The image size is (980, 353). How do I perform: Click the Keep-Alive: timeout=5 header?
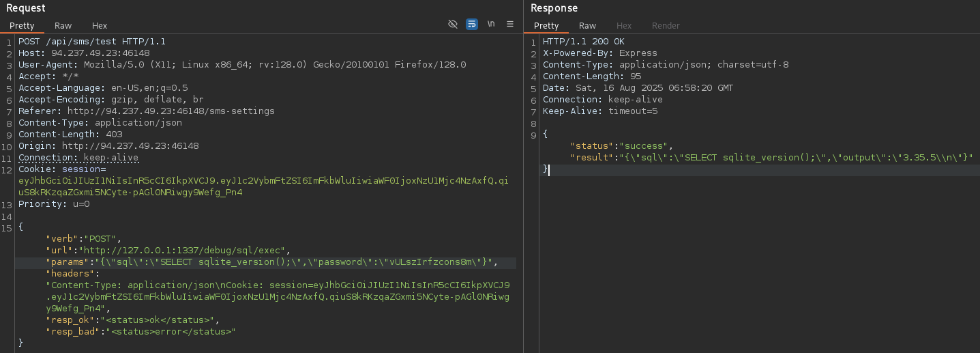click(x=600, y=111)
